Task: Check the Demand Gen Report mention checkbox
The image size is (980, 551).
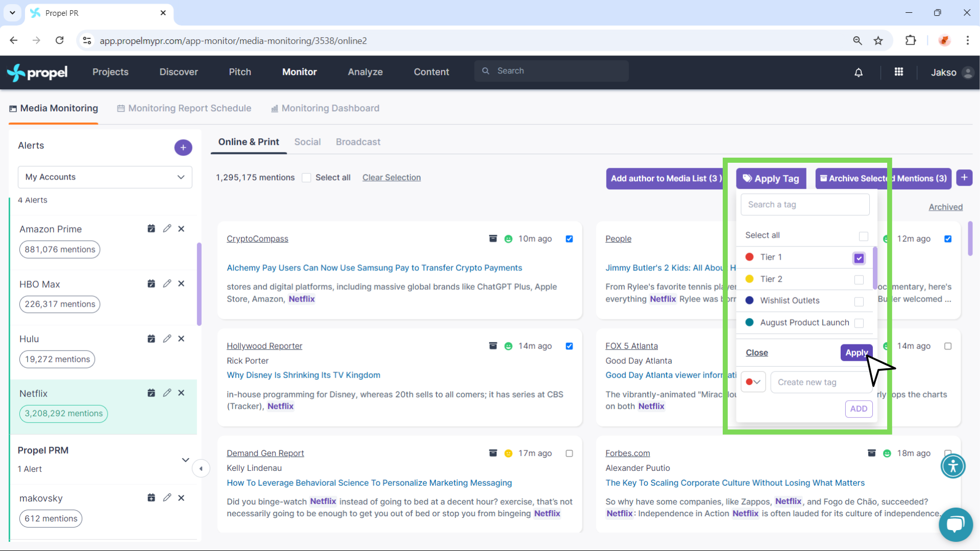Action: pos(569,453)
